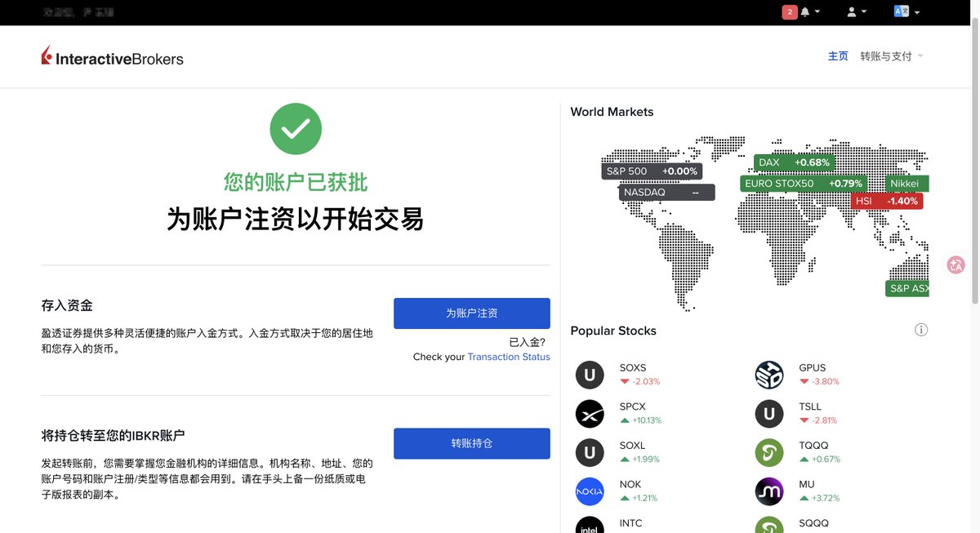Viewport: 980px width, 533px height.
Task: Click the Intel INTC logo icon
Action: (x=590, y=526)
